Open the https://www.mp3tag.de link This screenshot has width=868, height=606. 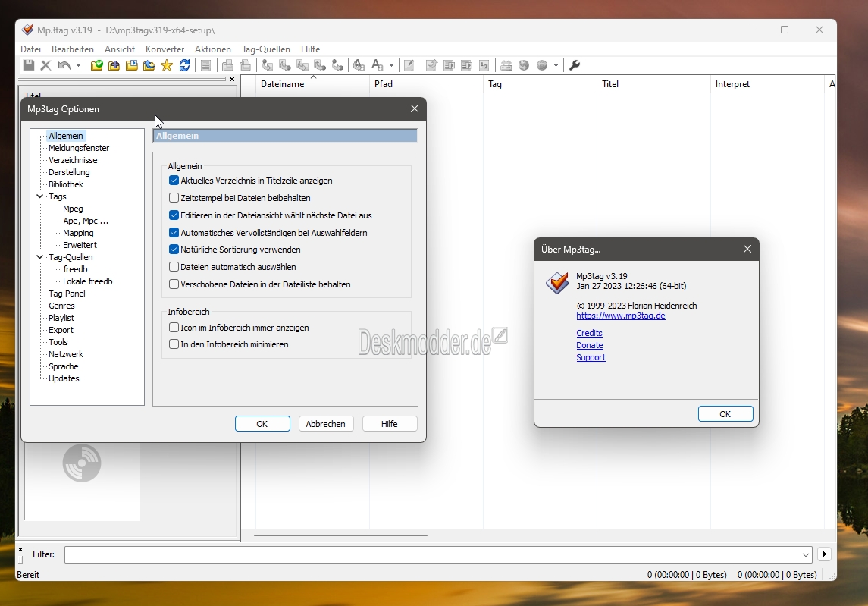(621, 316)
